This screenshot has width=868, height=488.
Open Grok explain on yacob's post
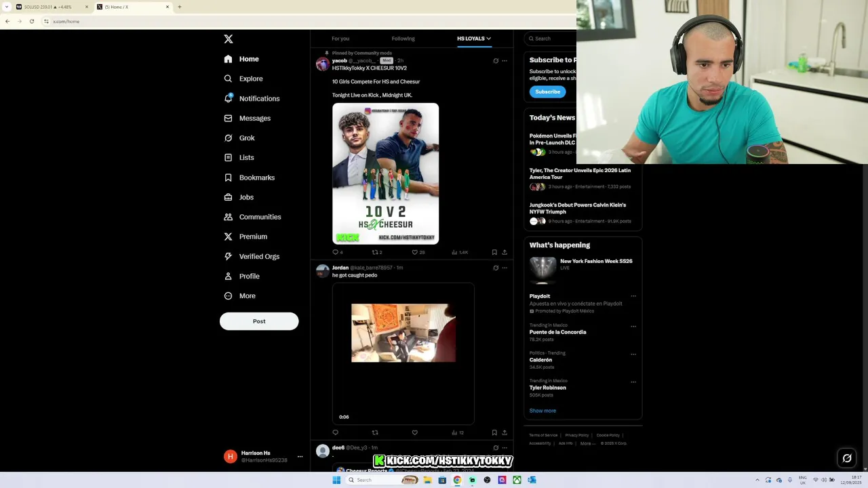496,61
